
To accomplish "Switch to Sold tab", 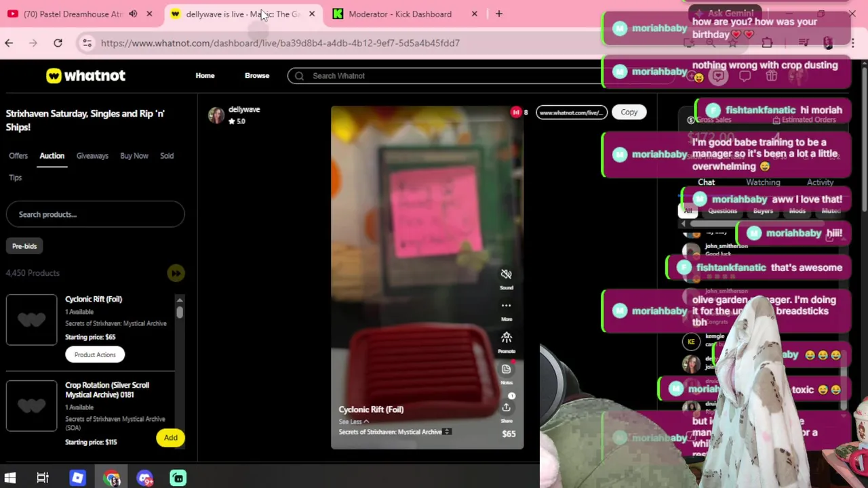I will (167, 156).
